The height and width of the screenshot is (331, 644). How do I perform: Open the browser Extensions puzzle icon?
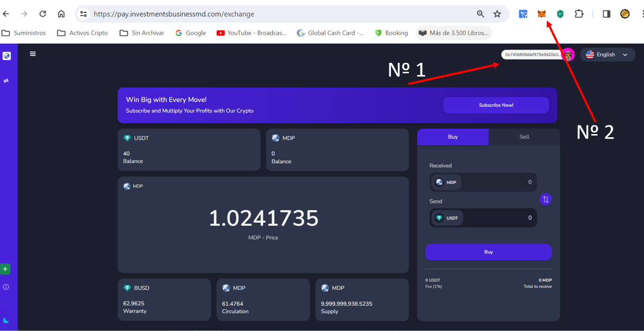579,14
